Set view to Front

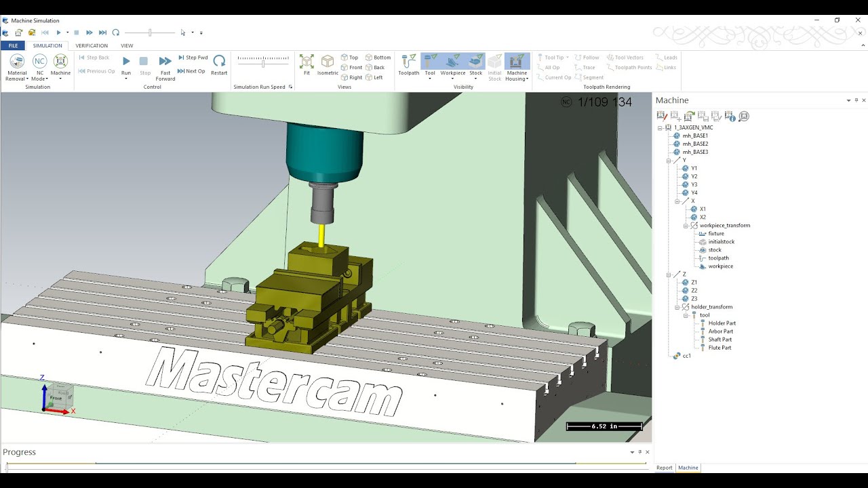coord(351,68)
